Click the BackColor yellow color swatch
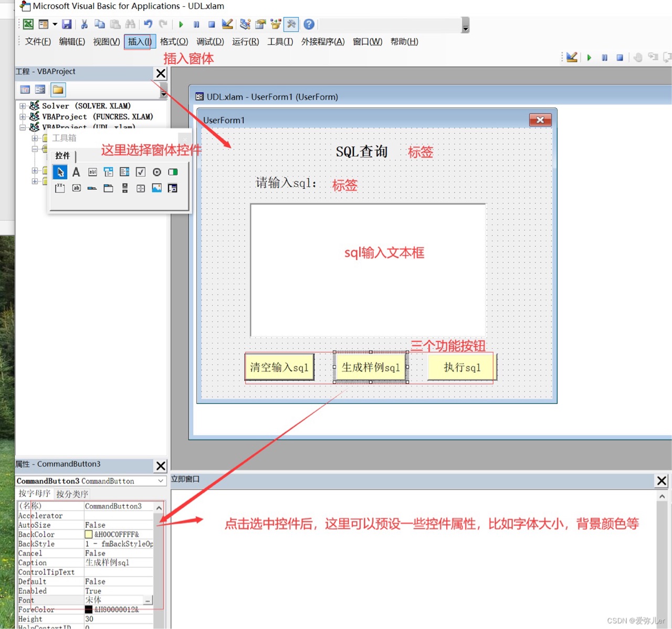This screenshot has width=672, height=629. click(x=89, y=535)
